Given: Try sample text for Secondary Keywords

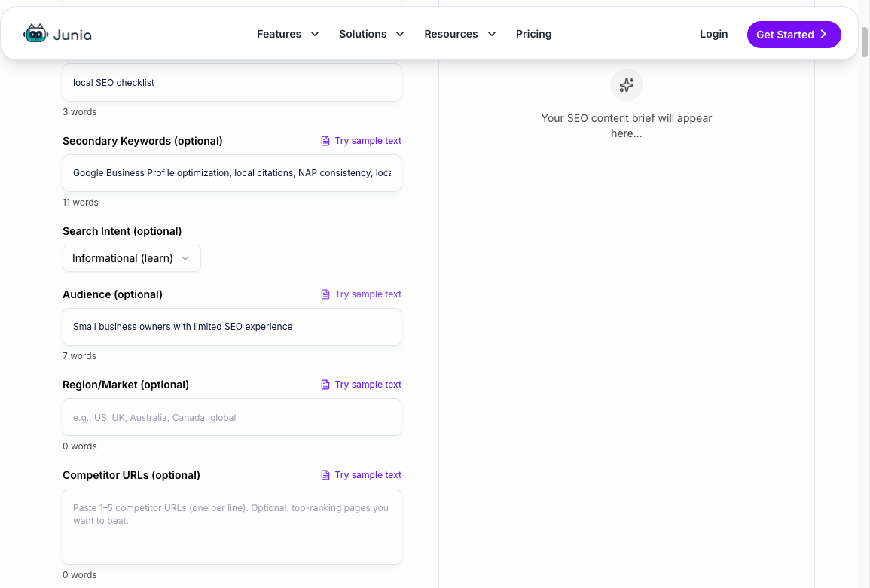Looking at the screenshot, I should [362, 141].
